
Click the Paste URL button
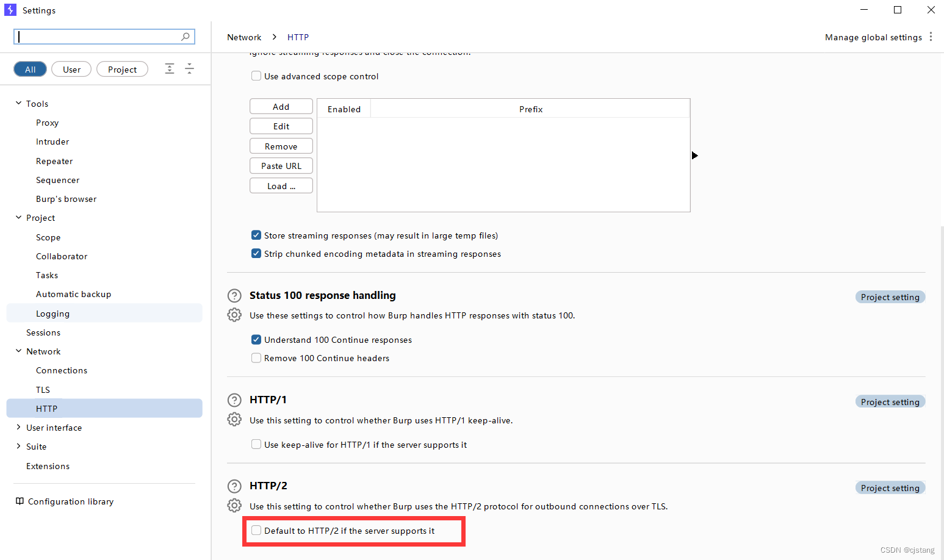coord(281,165)
